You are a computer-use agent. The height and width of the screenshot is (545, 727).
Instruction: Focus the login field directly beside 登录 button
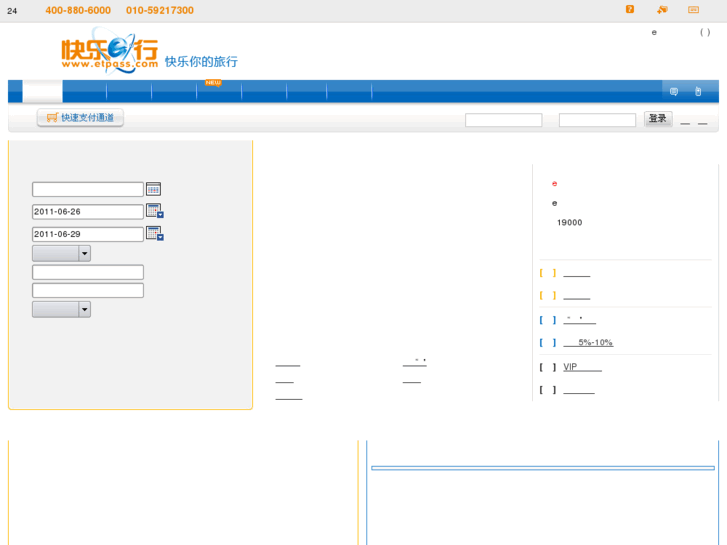tap(597, 120)
